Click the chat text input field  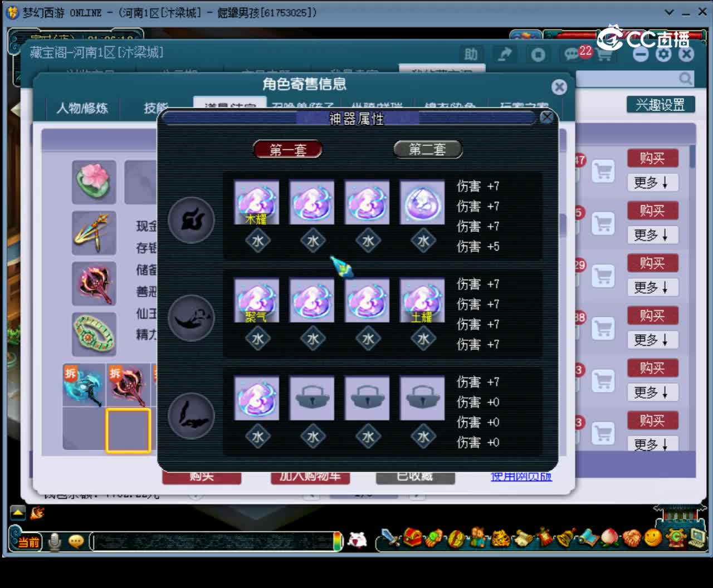[213, 542]
